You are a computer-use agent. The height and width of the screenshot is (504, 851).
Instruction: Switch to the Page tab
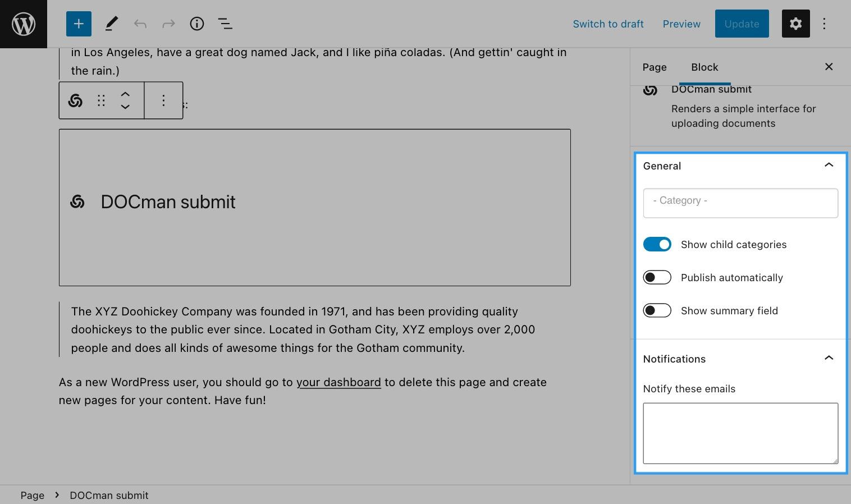pyautogui.click(x=655, y=67)
